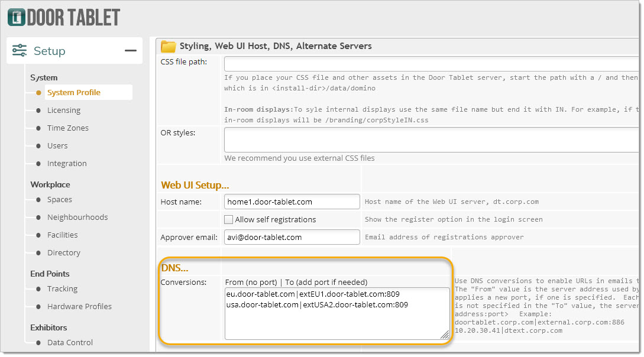Edit the Approver email field

tap(292, 237)
